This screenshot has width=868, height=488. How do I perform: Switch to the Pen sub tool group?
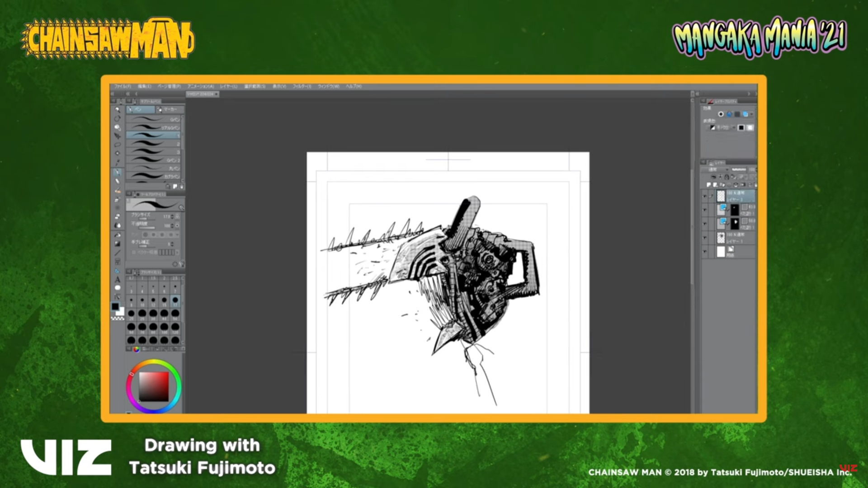141,110
